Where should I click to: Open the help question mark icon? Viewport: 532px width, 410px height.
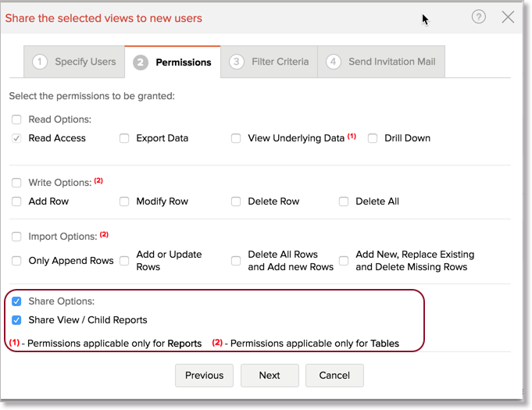click(x=478, y=17)
